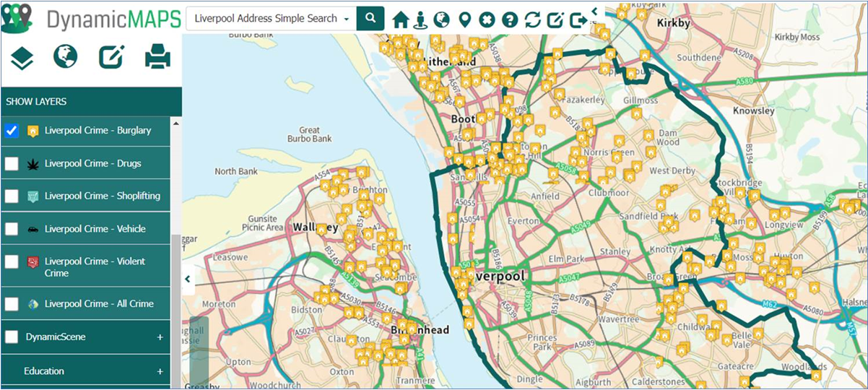Image resolution: width=868 pixels, height=390 pixels.
Task: Open the globe basemap tool in top toolbar
Action: (441, 19)
